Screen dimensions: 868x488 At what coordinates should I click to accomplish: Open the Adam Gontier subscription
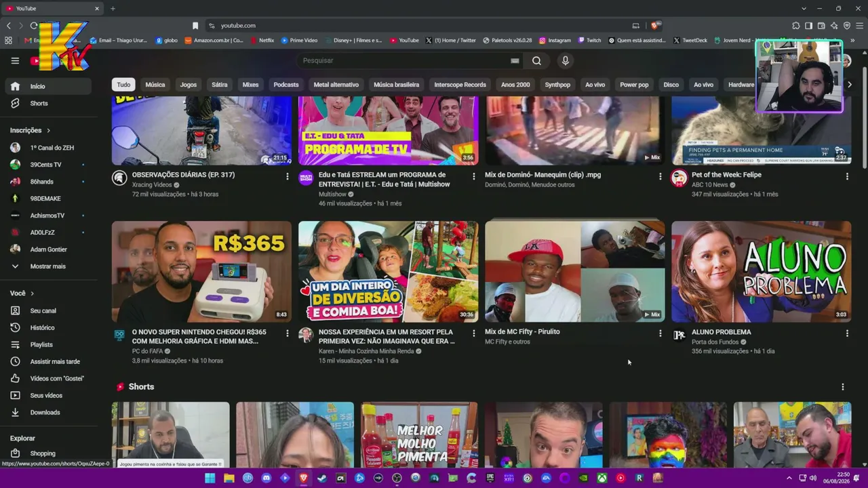coord(48,249)
